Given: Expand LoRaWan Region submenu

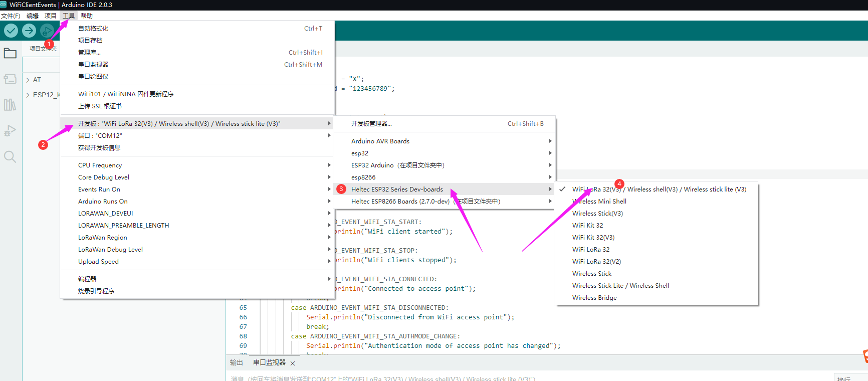Looking at the screenshot, I should tap(197, 238).
